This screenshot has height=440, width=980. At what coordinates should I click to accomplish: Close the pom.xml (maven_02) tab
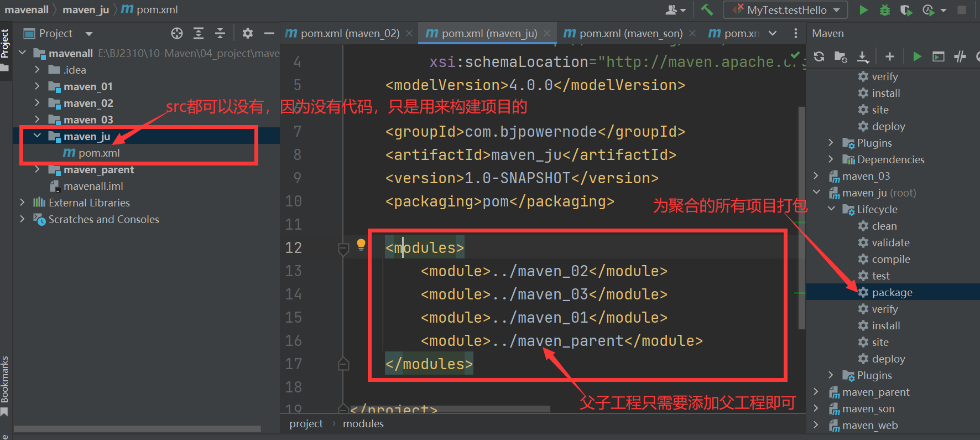point(409,33)
